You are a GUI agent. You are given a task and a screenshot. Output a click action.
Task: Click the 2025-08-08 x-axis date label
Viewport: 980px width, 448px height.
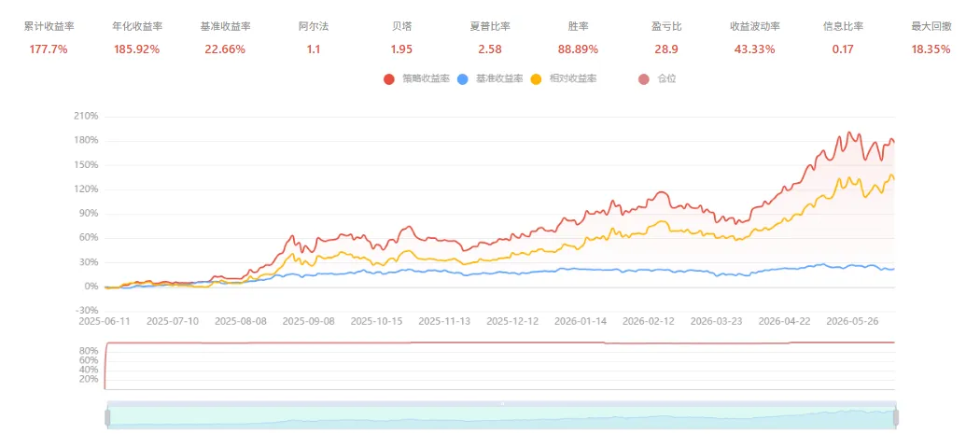(241, 321)
